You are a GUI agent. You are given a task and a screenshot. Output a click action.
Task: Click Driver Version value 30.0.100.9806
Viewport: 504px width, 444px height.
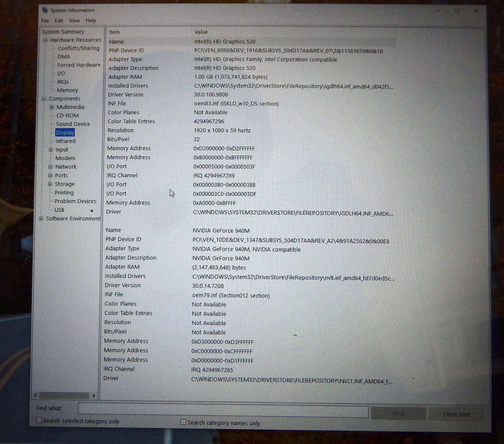point(211,95)
